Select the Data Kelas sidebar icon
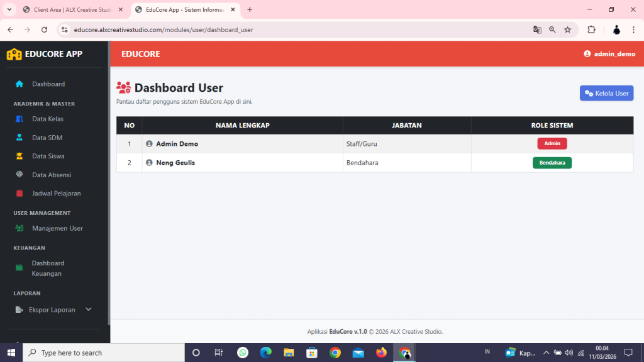Viewport: 644px width, 362px height. pyautogui.click(x=19, y=119)
